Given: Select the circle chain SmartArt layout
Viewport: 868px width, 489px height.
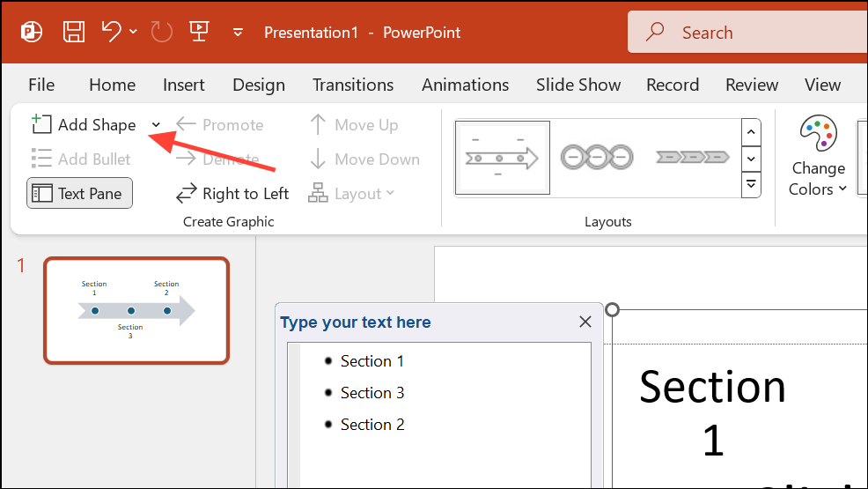Looking at the screenshot, I should [x=597, y=159].
